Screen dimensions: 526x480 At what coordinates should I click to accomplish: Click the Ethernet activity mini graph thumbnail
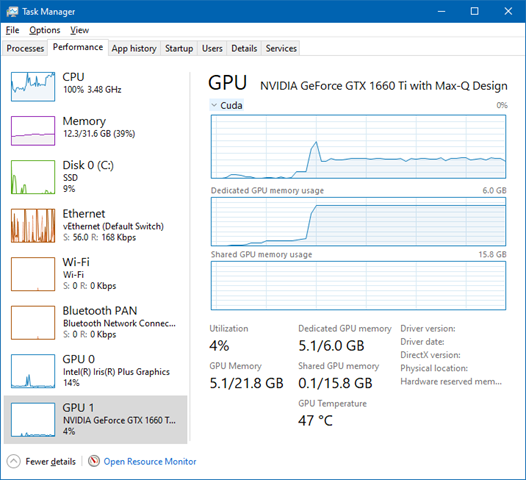[x=33, y=225]
